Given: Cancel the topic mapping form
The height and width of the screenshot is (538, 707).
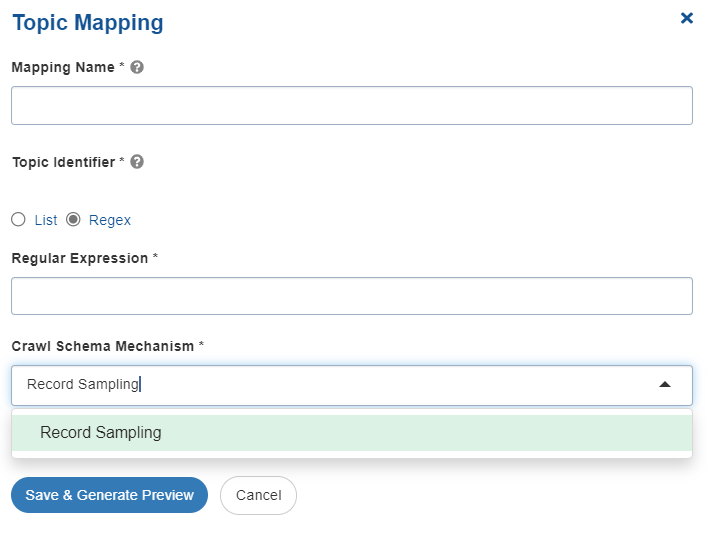Looking at the screenshot, I should click(258, 495).
